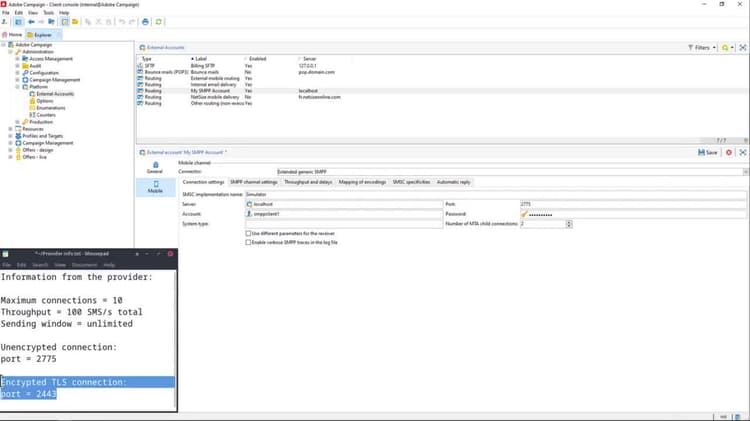Click red cancel icon beside Save
750x421 pixels.
point(729,153)
